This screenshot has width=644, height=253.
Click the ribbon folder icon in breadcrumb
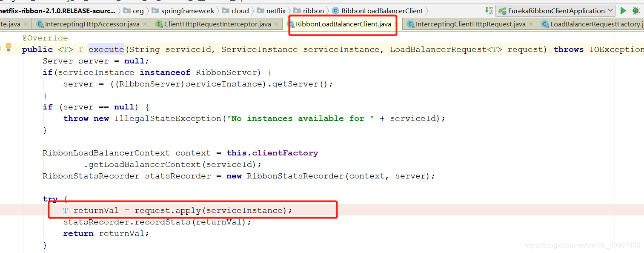(297, 11)
